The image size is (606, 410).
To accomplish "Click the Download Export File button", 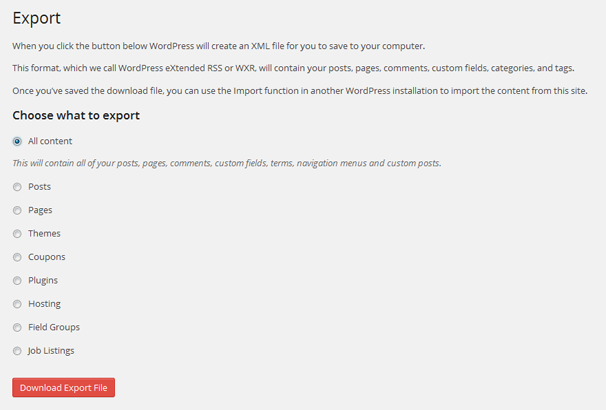I will [63, 388].
